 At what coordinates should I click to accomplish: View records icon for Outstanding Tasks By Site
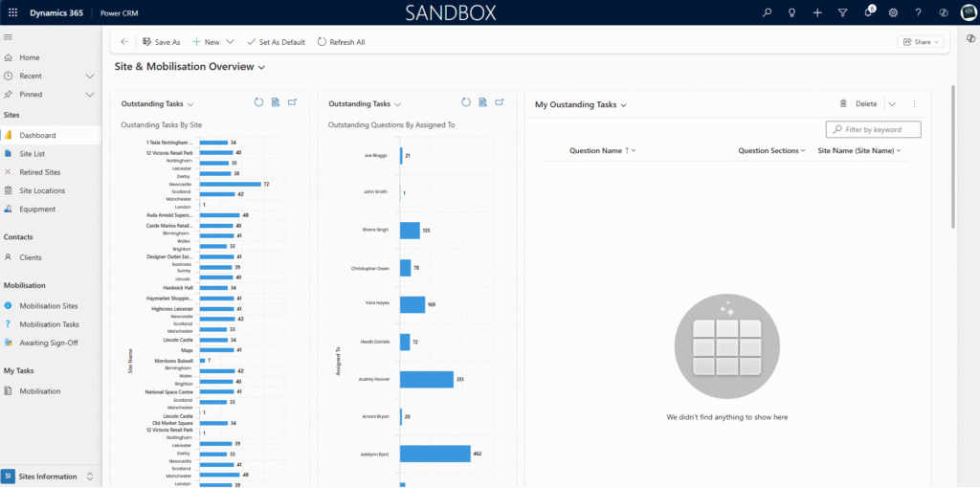point(276,103)
